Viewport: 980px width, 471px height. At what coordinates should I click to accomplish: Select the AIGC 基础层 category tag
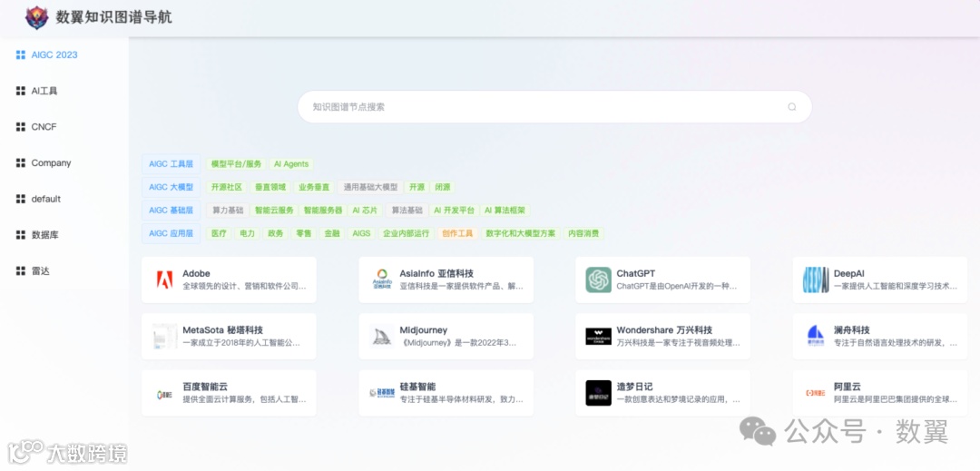[x=171, y=211]
